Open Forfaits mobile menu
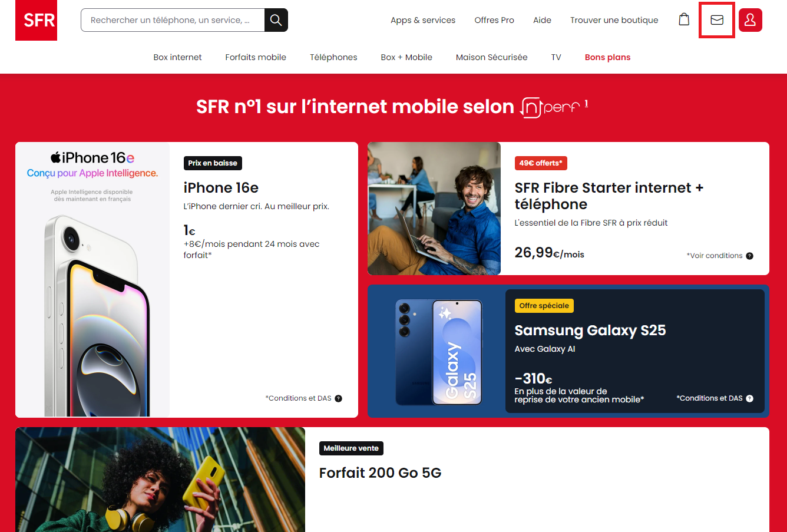 coord(256,57)
